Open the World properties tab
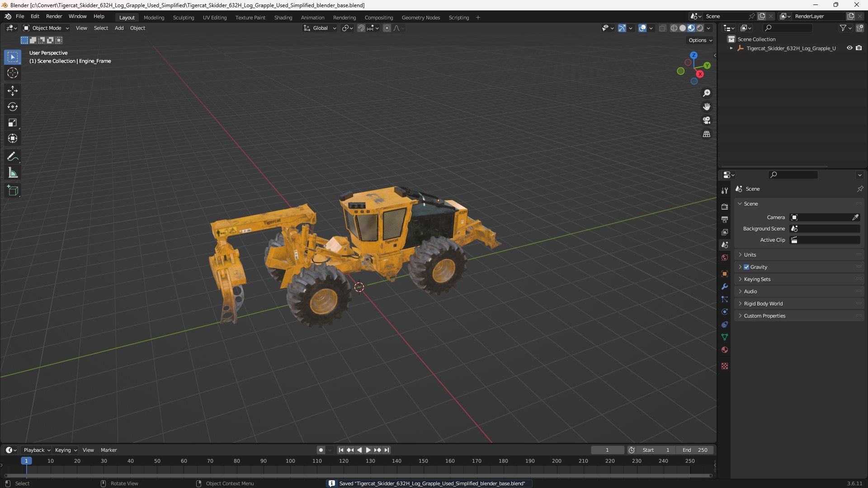 pyautogui.click(x=725, y=258)
